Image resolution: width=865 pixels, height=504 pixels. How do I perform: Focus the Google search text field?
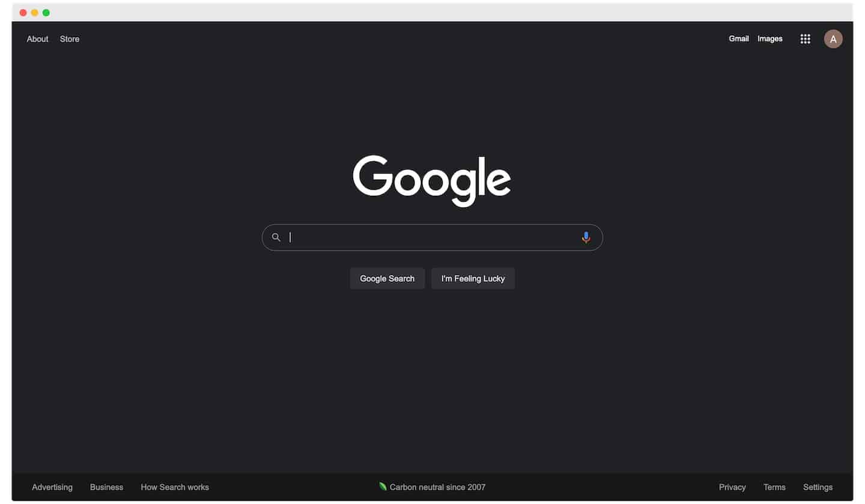point(432,237)
